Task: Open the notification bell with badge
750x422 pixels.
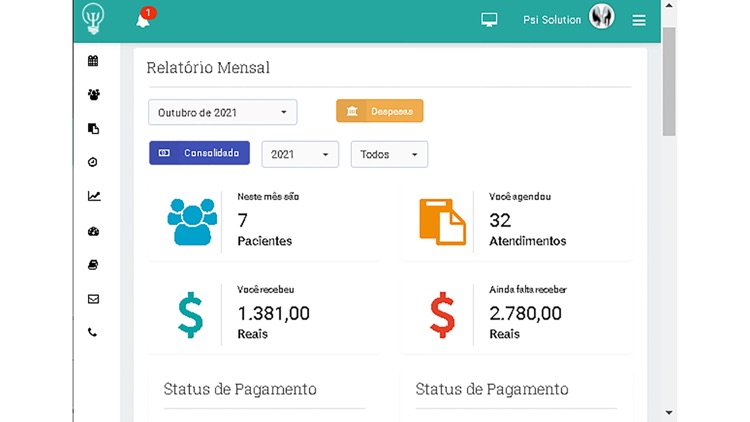Action: pyautogui.click(x=145, y=18)
